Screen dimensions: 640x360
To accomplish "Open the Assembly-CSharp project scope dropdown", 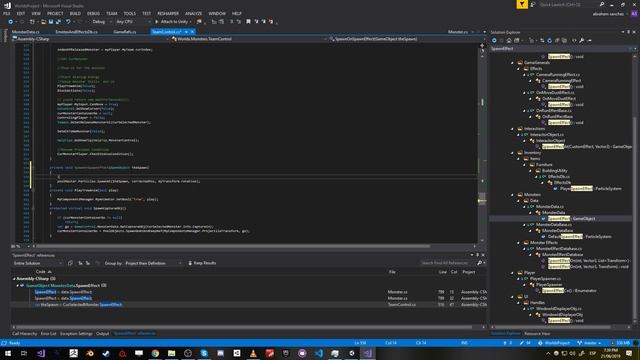I will [x=90, y=39].
